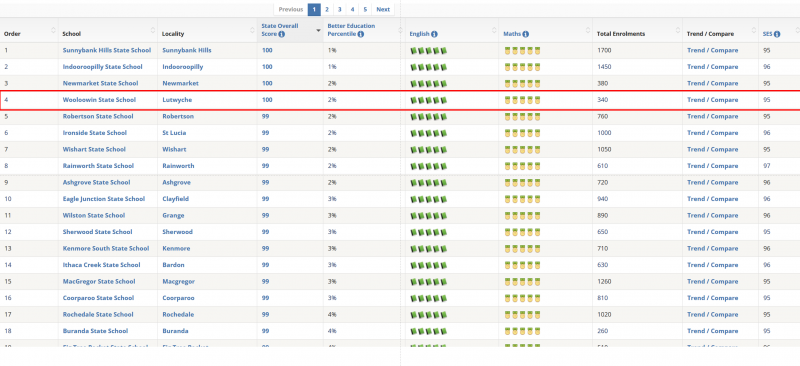Open Wooloowin State School link

click(x=99, y=100)
